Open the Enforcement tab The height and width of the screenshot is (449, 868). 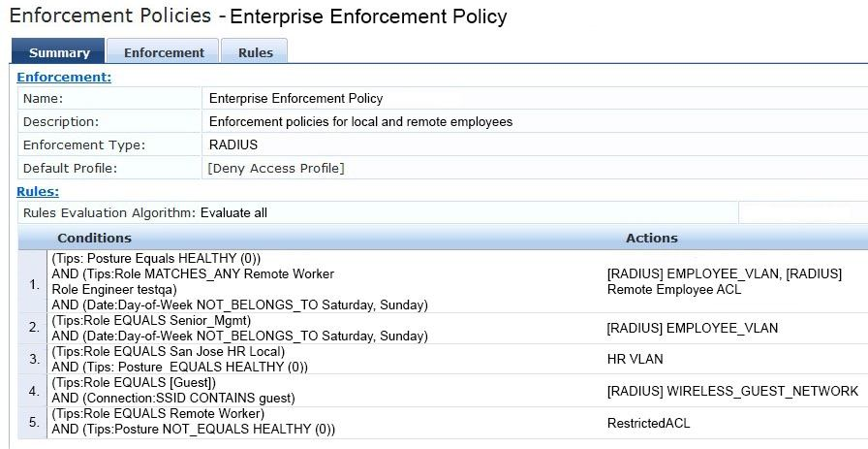tap(164, 52)
